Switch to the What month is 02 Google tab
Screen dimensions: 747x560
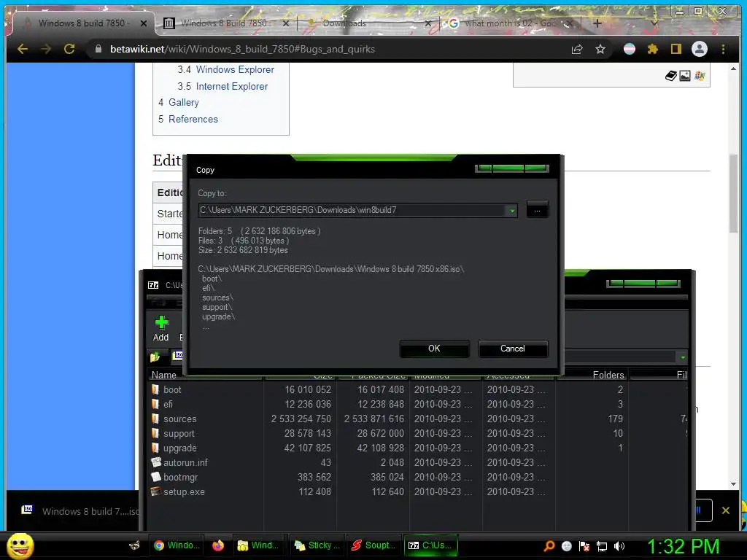click(509, 23)
